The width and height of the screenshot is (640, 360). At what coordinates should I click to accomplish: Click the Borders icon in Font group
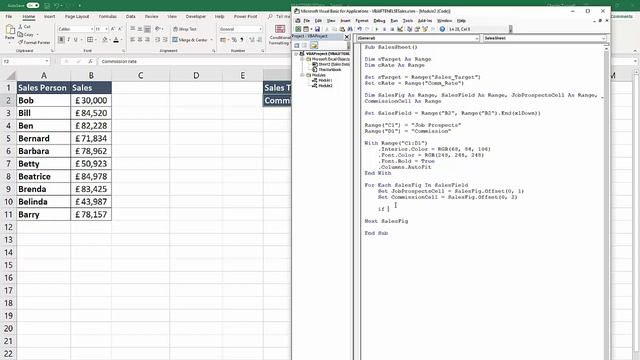[x=90, y=40]
